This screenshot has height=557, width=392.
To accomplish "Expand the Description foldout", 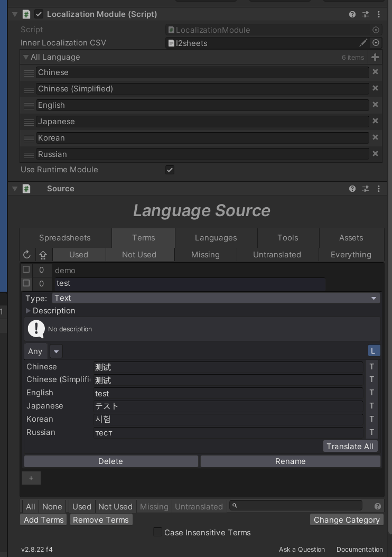I will [x=28, y=310].
